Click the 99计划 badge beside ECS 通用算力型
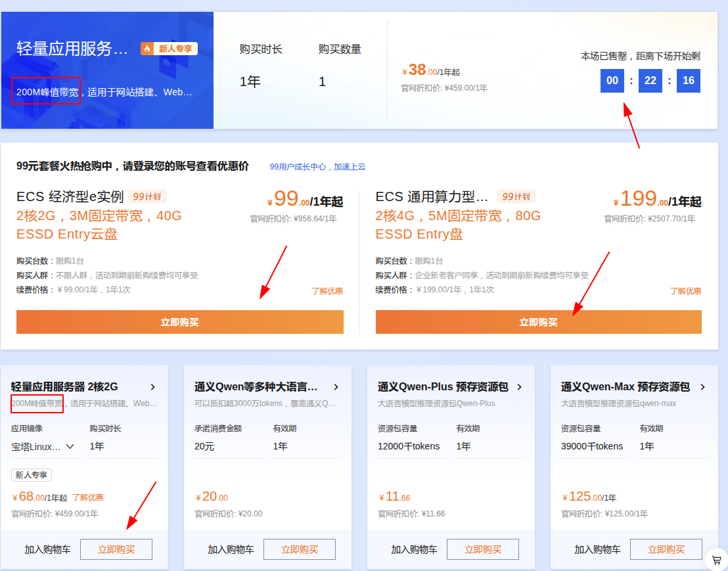728x571 pixels. coord(516,196)
